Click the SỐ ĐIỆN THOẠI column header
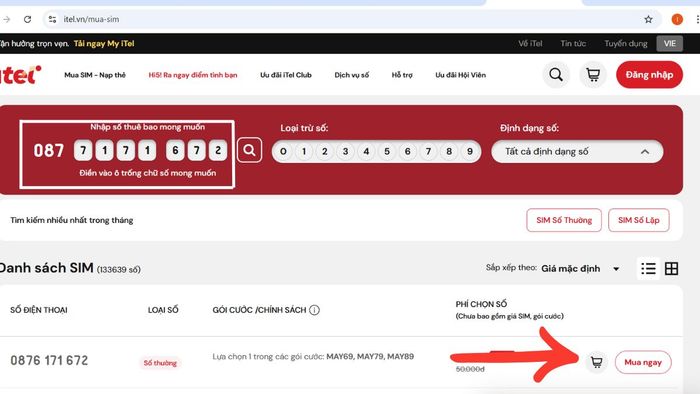Screen dimensions: 700x394 pos(39,310)
